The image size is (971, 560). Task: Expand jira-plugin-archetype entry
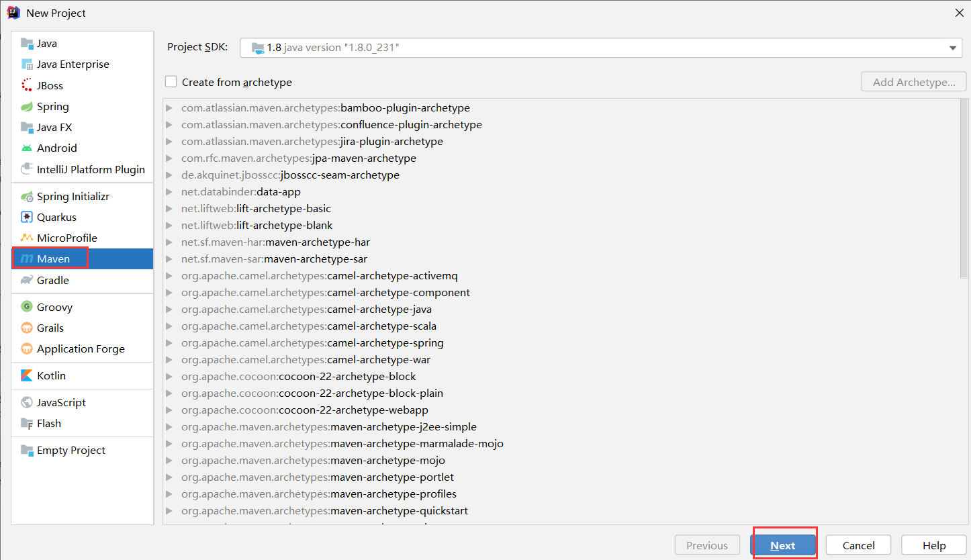pyautogui.click(x=169, y=141)
